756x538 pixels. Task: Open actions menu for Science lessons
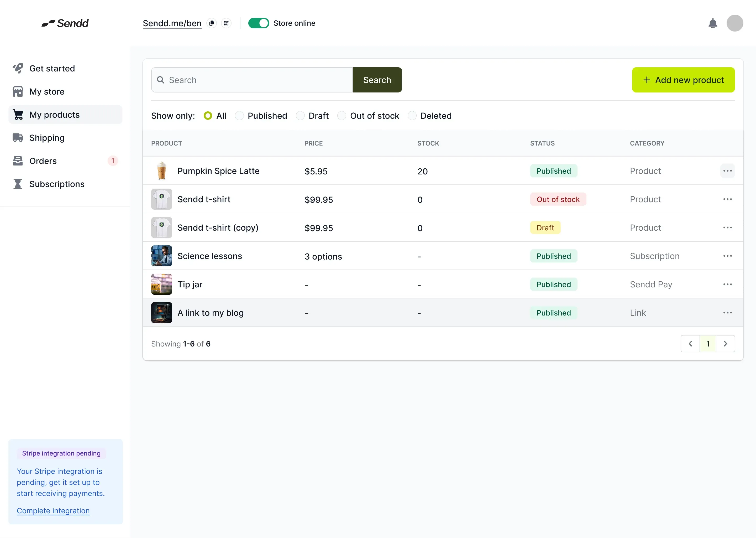click(727, 256)
